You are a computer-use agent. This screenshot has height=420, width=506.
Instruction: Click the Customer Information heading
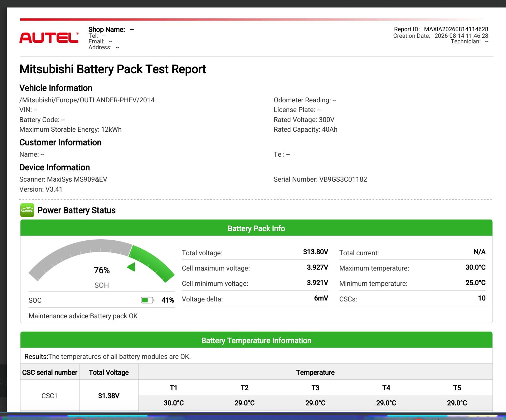(61, 143)
